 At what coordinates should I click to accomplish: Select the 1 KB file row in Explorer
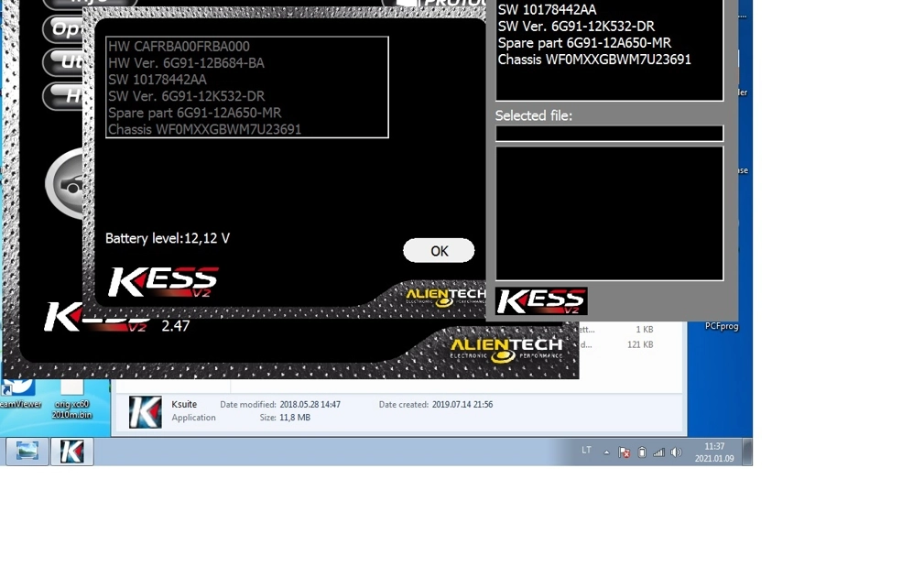point(619,330)
